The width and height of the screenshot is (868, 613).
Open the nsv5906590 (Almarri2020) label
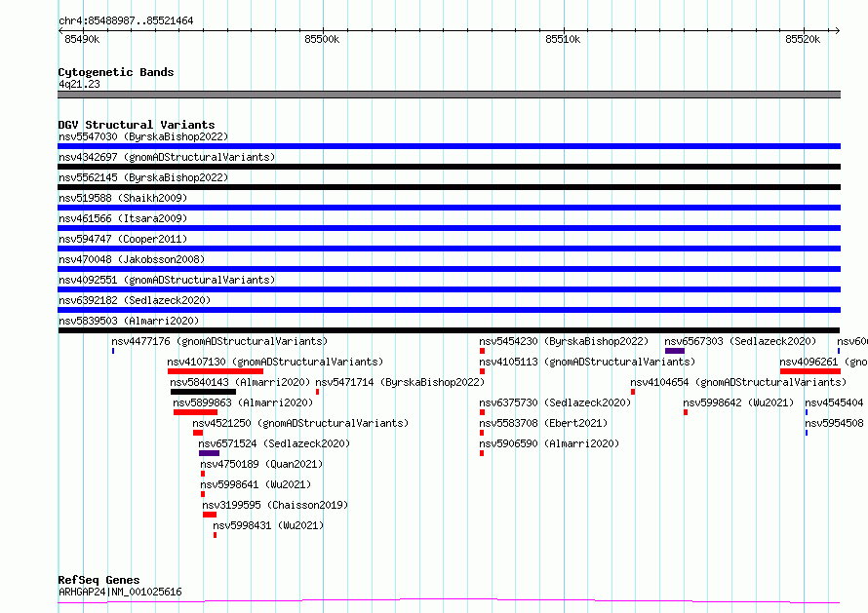tap(548, 443)
